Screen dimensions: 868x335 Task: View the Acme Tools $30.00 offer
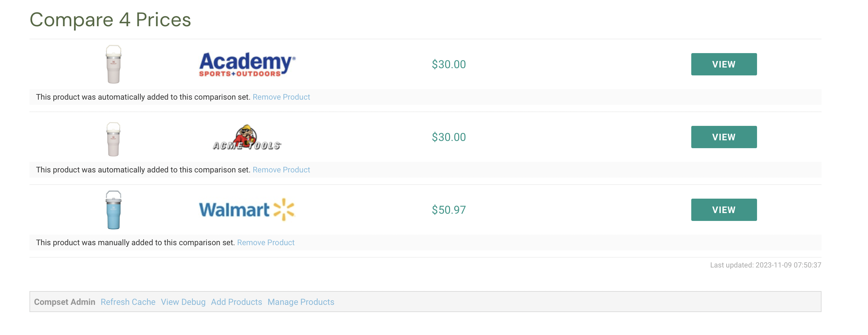724,137
